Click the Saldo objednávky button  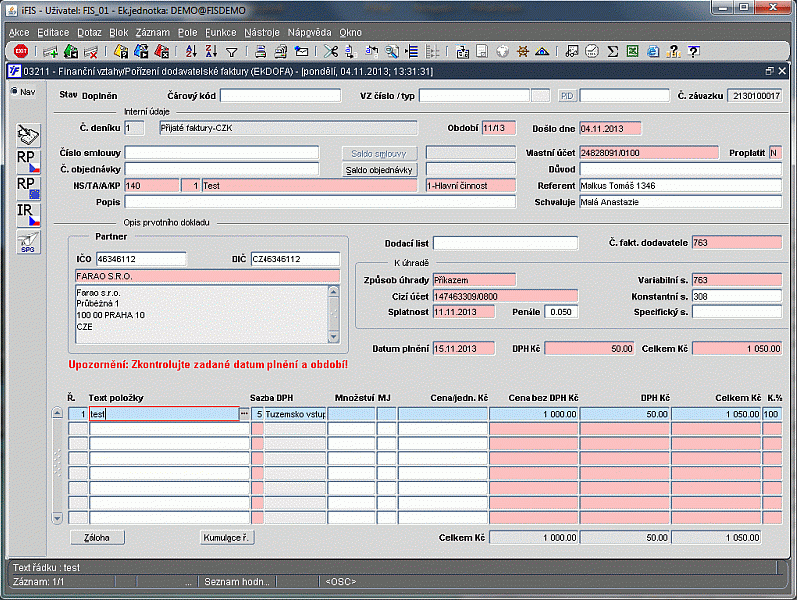[379, 170]
